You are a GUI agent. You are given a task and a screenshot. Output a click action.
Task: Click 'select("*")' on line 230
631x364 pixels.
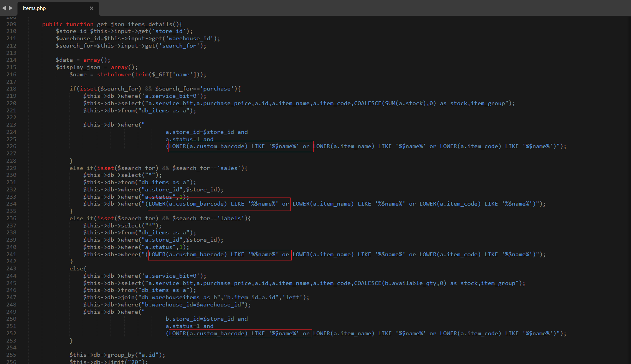tap(140, 175)
